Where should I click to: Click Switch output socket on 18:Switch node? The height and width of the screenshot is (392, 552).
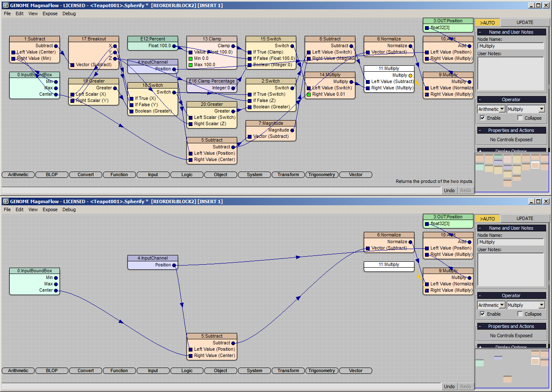[x=174, y=92]
